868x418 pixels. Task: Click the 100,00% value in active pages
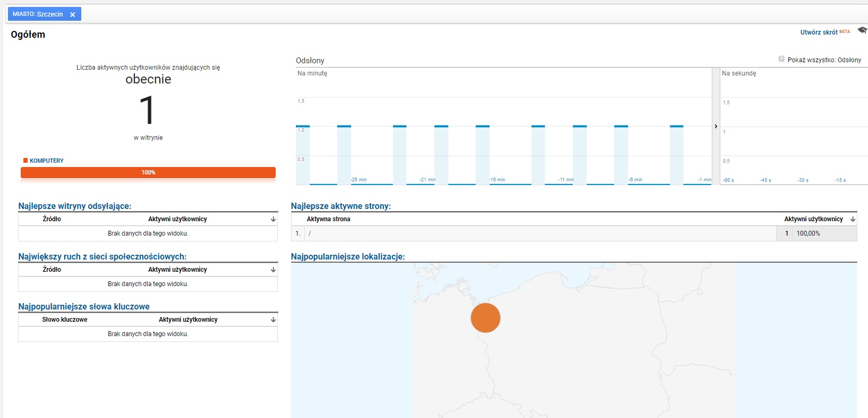(x=808, y=233)
